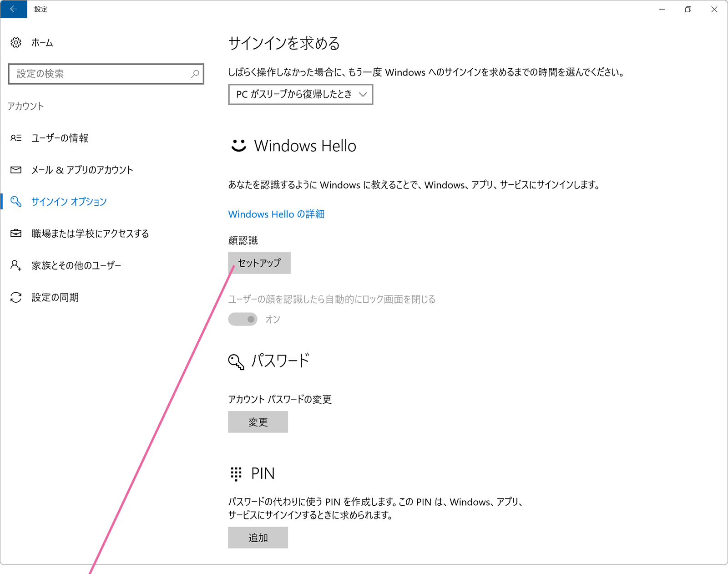Click the アカウント section label
Screen dimensions: 728x574
point(26,106)
